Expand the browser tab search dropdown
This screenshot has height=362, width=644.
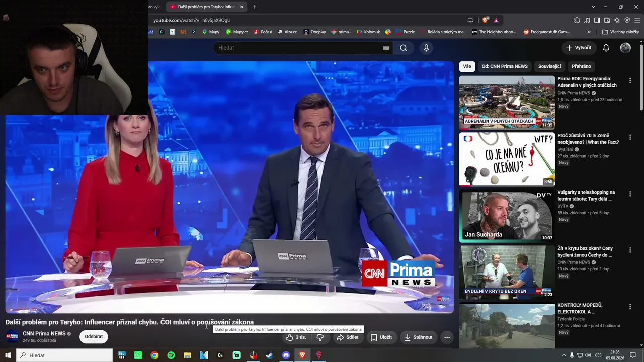pyautogui.click(x=593, y=7)
